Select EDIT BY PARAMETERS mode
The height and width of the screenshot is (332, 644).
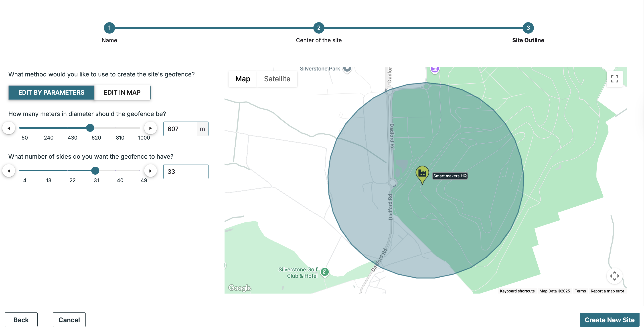51,93
